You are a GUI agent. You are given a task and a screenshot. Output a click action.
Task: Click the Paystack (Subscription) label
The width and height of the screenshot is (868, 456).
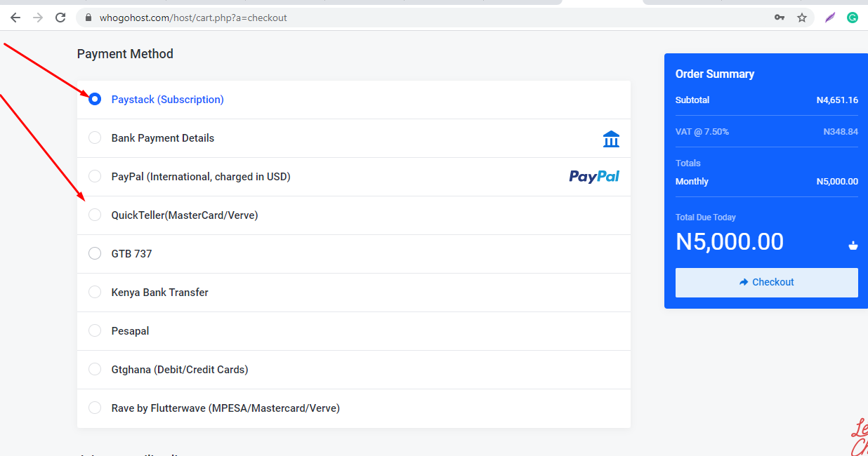pos(168,100)
